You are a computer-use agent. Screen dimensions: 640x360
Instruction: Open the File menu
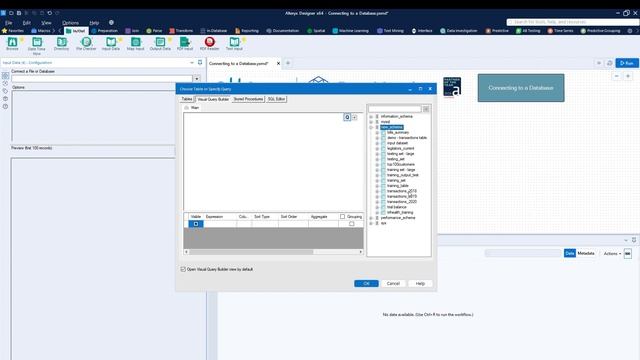coord(9,23)
